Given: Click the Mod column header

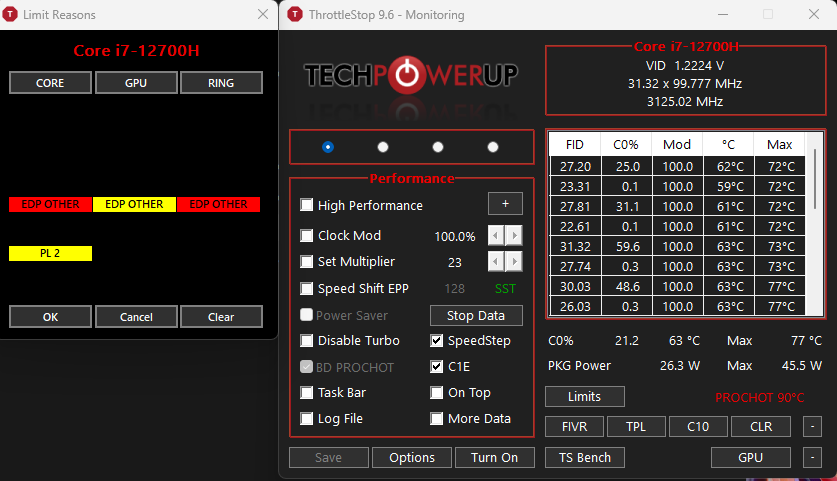Looking at the screenshot, I should (677, 145).
